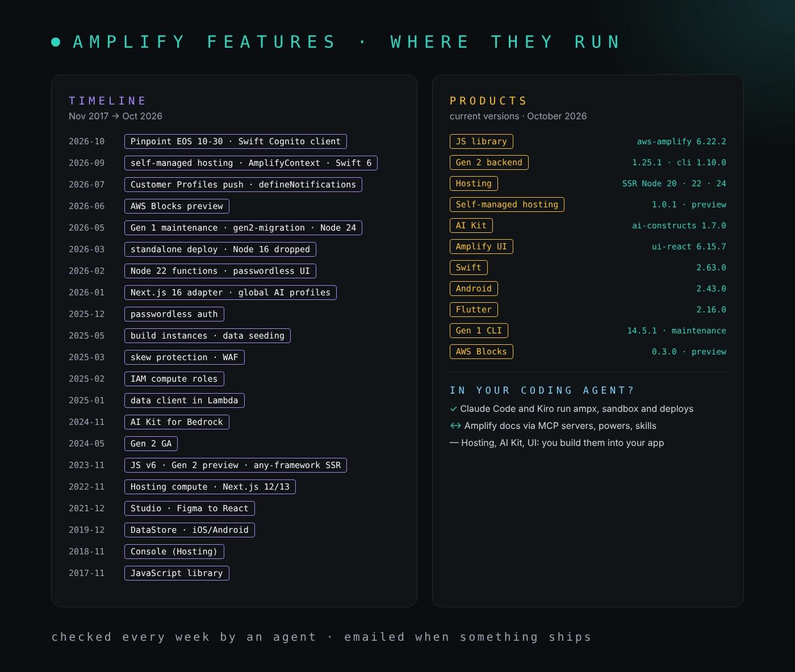Select the Next.js 16 adapter timeline chip
795x672 pixels.
[231, 293]
